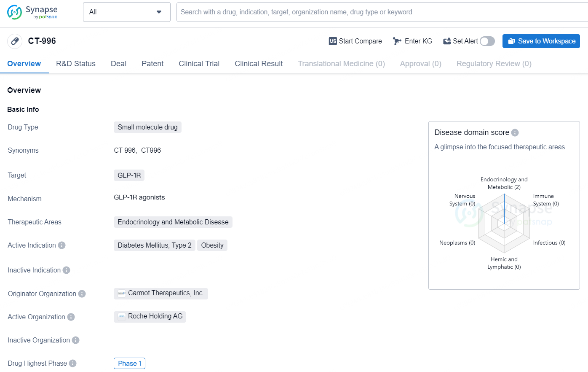Image resolution: width=588 pixels, height=372 pixels.
Task: Click the Enter KG label
Action: tap(418, 41)
